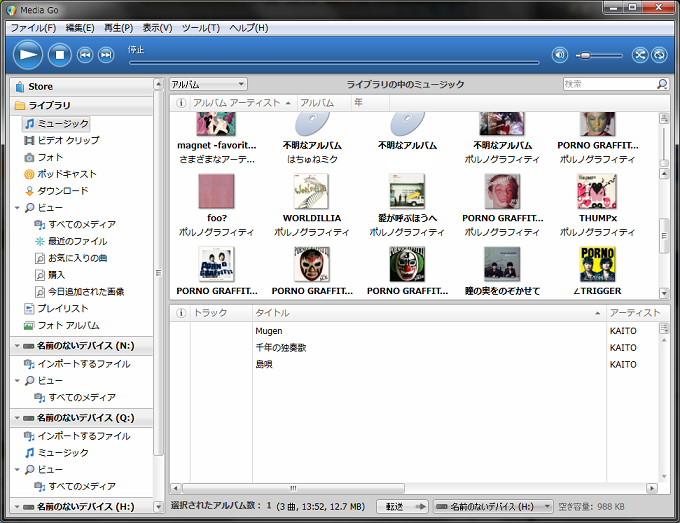Open すべてのメディア under device Q:
Viewport: 680px width, 523px height.
75,487
